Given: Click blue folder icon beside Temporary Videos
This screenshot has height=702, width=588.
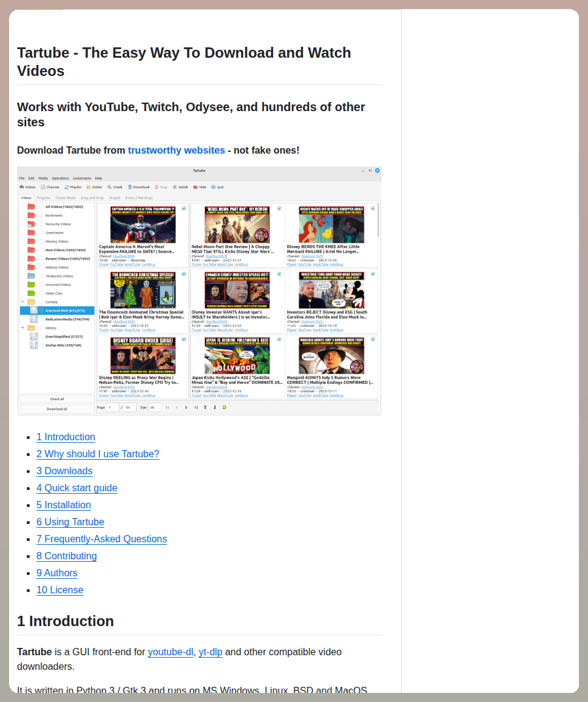Looking at the screenshot, I should [32, 276].
